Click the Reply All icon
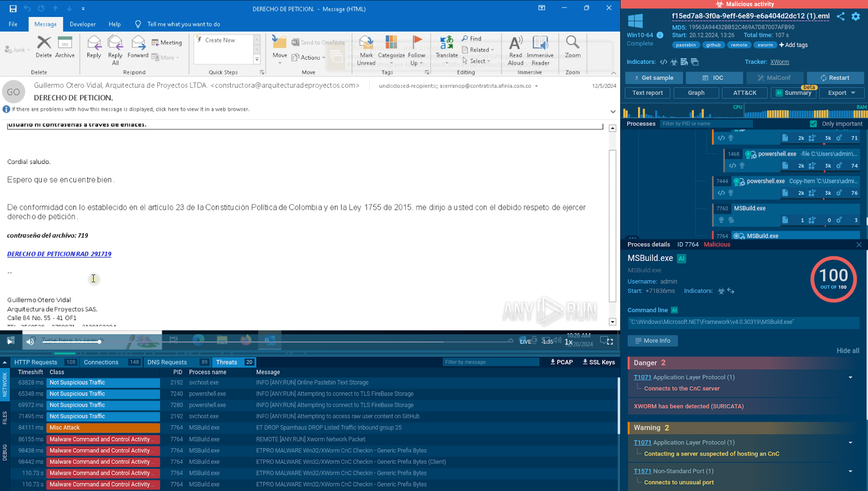Viewport: 868px width, 491px height. 115,42
